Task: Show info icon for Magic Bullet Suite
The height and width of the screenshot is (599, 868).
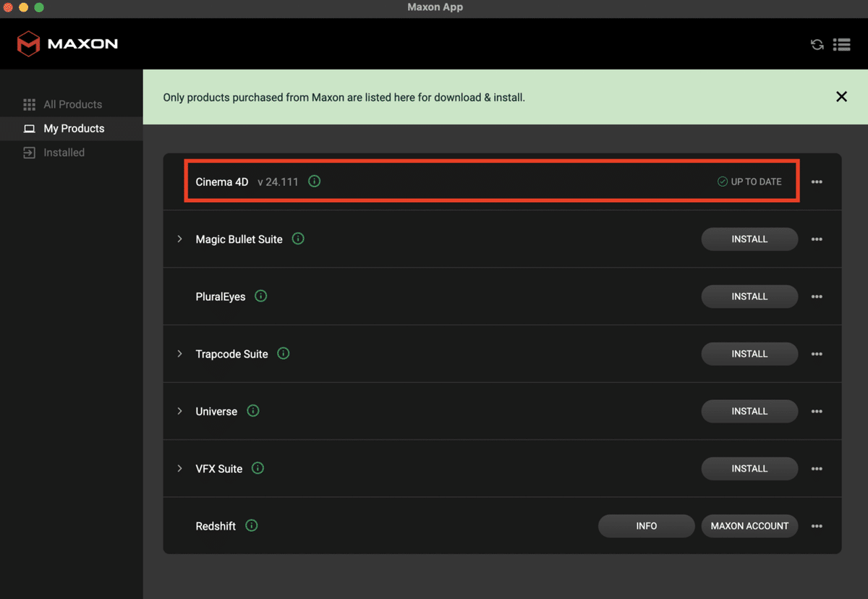Action: [x=298, y=239]
